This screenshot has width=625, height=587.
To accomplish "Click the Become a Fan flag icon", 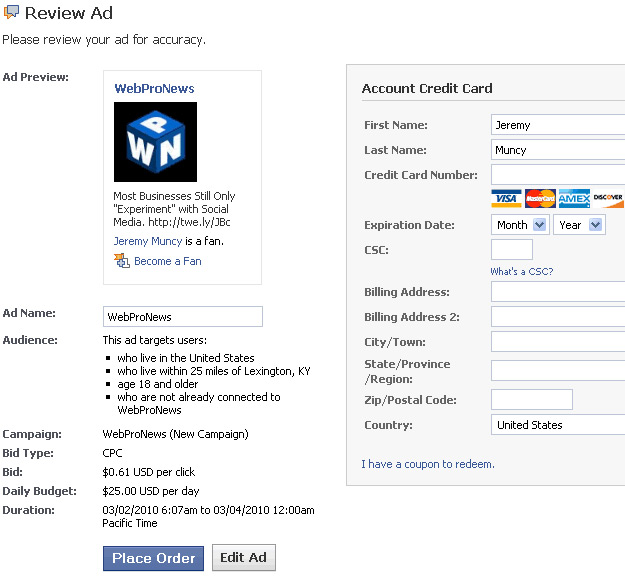I will pyautogui.click(x=122, y=261).
